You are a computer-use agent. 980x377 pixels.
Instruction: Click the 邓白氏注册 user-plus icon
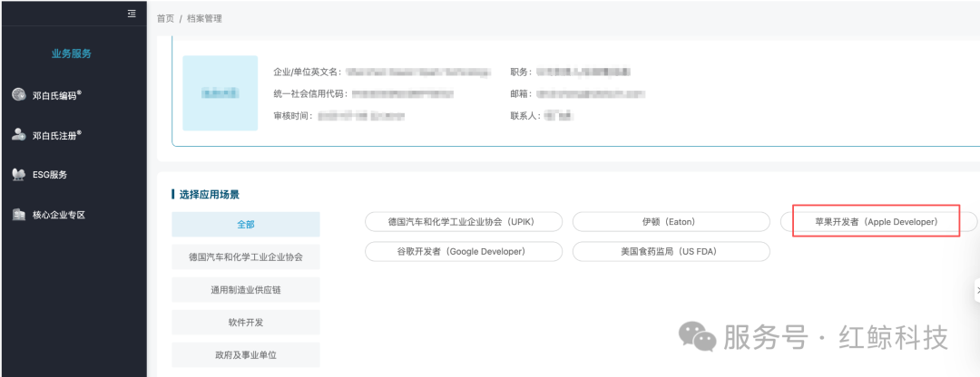point(18,134)
